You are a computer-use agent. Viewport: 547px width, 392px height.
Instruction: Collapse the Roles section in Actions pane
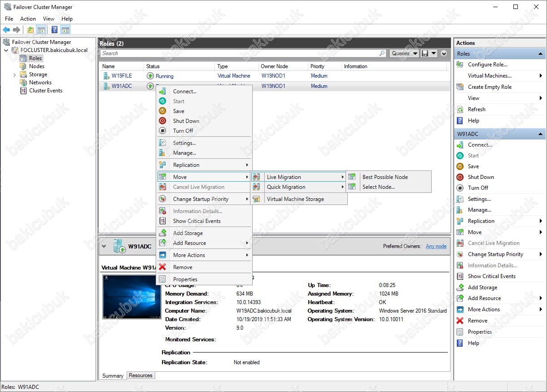(x=540, y=54)
